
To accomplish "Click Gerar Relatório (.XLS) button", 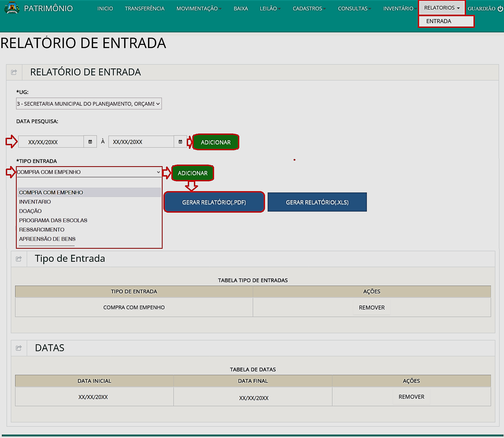I will (317, 202).
